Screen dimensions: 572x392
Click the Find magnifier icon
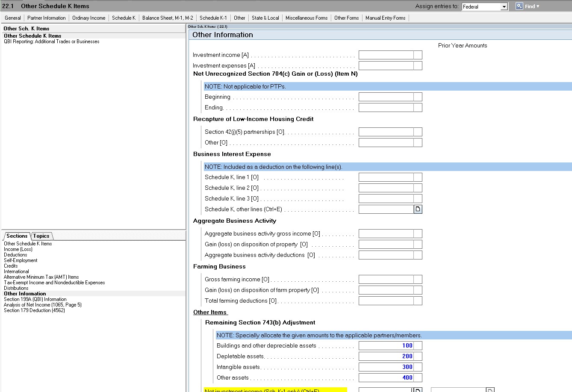coord(519,6)
